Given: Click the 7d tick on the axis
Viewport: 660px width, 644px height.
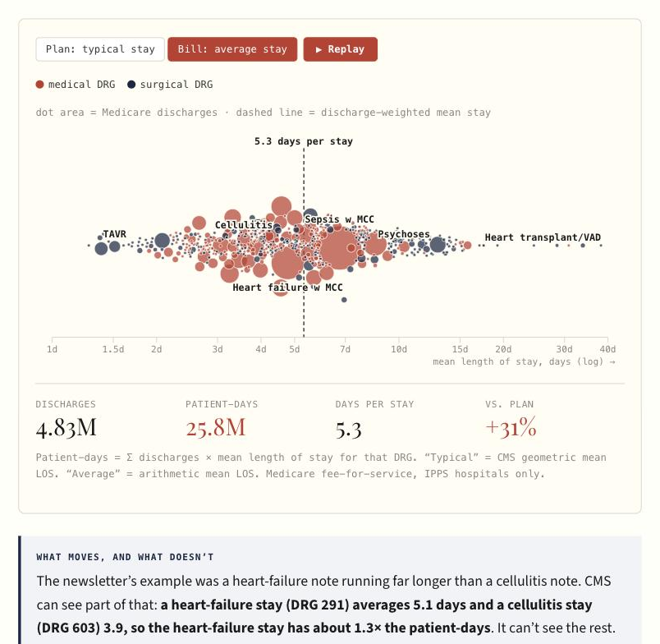Looking at the screenshot, I should click(345, 349).
